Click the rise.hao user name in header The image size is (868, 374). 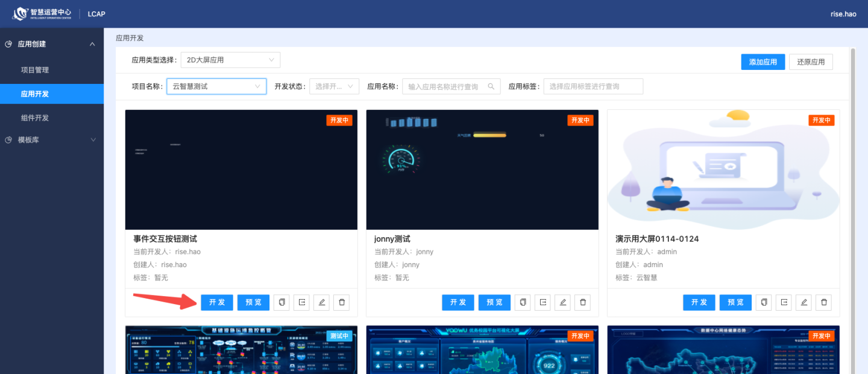843,14
